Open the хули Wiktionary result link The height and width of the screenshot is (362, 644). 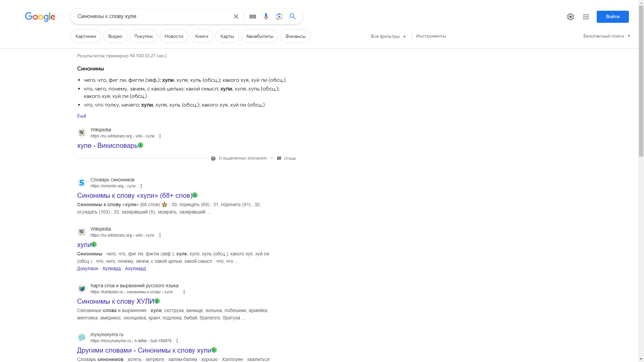pos(84,245)
